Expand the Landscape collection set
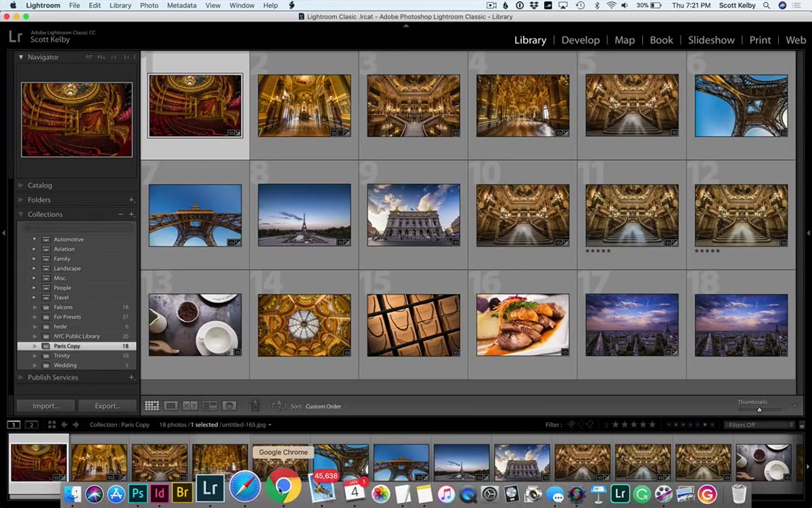This screenshot has height=508, width=812. click(34, 268)
